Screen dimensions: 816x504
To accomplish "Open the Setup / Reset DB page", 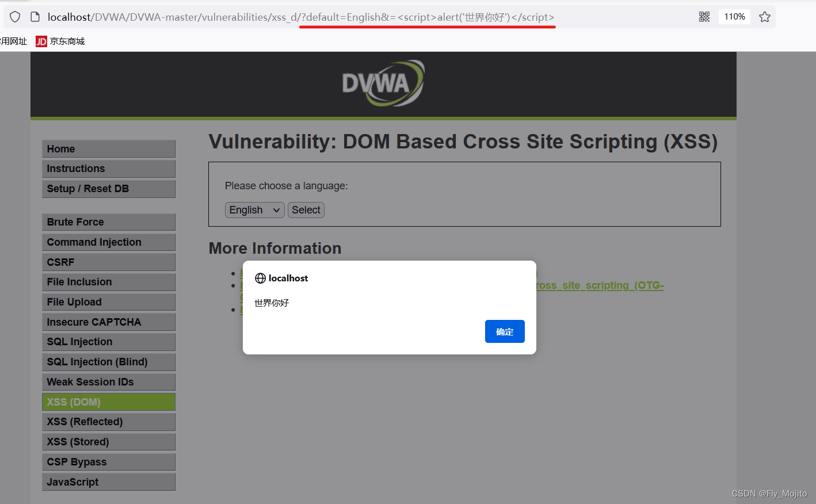I will pyautogui.click(x=108, y=188).
